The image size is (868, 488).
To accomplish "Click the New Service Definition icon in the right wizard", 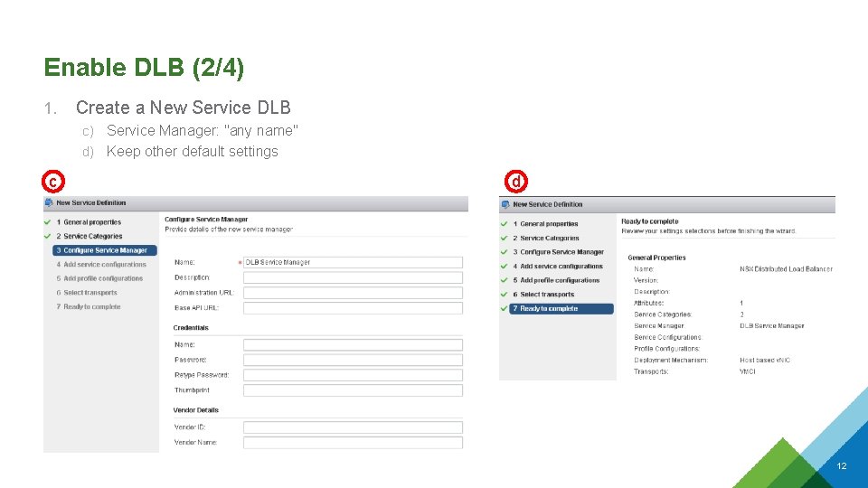I will [505, 205].
